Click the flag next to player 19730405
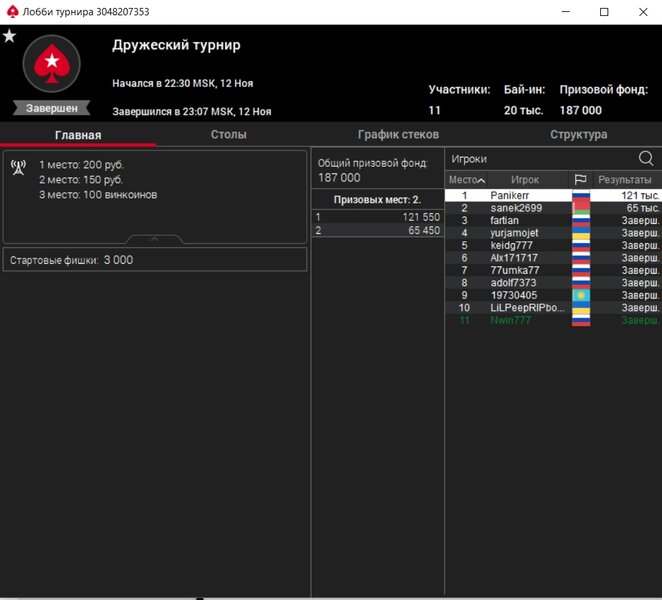The image size is (662, 600). pyautogui.click(x=580, y=296)
